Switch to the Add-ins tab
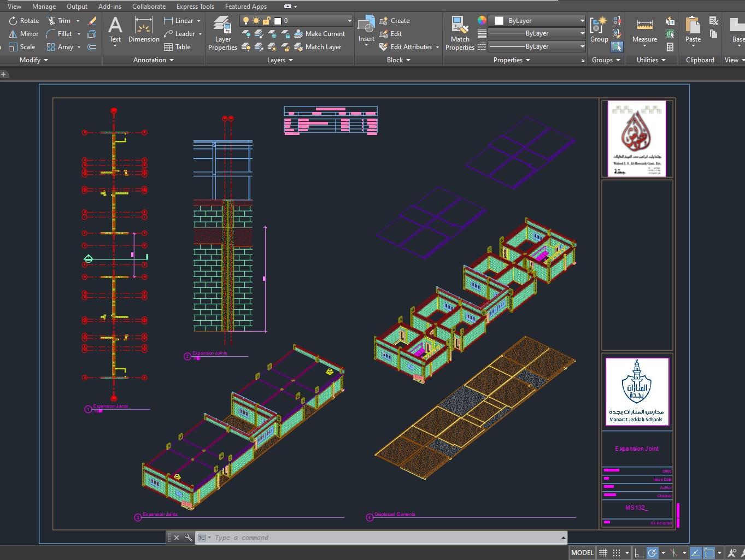 point(110,7)
